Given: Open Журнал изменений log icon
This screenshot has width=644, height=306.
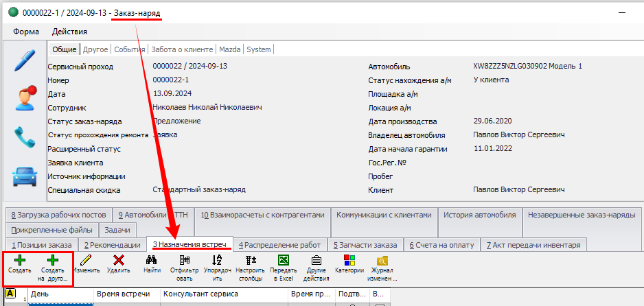Looking at the screenshot, I should pyautogui.click(x=382, y=261).
